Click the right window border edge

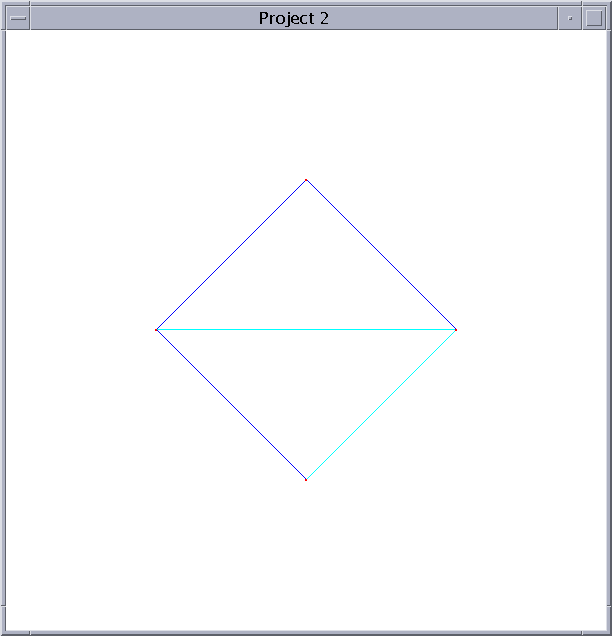coord(609,318)
